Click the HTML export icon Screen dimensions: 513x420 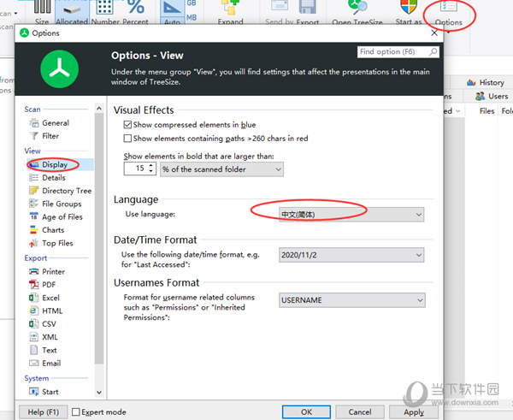33,311
